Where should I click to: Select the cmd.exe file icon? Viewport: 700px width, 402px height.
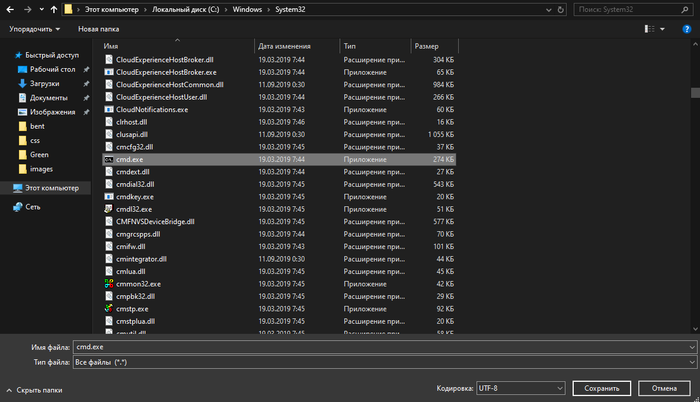[x=109, y=159]
